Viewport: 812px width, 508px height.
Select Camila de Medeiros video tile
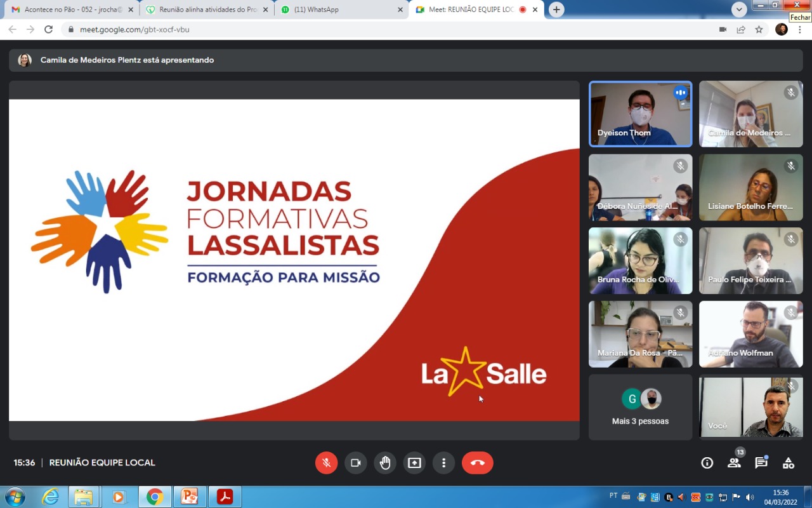(x=751, y=114)
